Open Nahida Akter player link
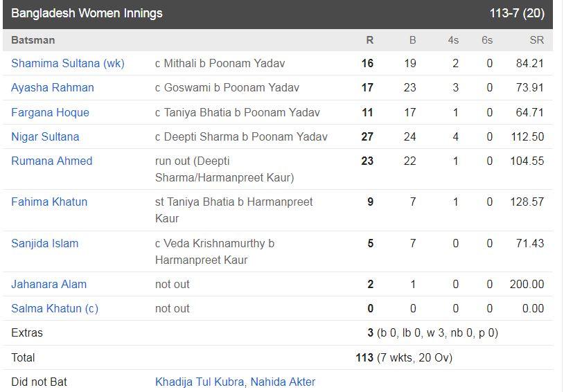 click(283, 382)
